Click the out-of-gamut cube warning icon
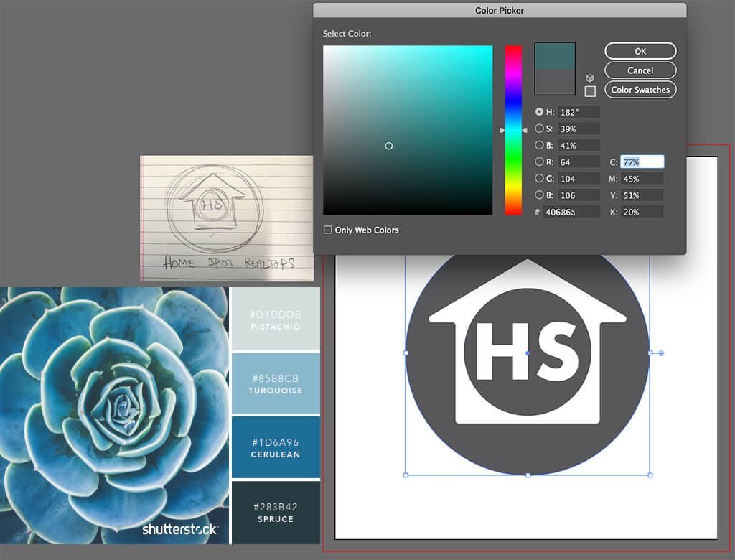The width and height of the screenshot is (735, 560). pyautogui.click(x=590, y=78)
